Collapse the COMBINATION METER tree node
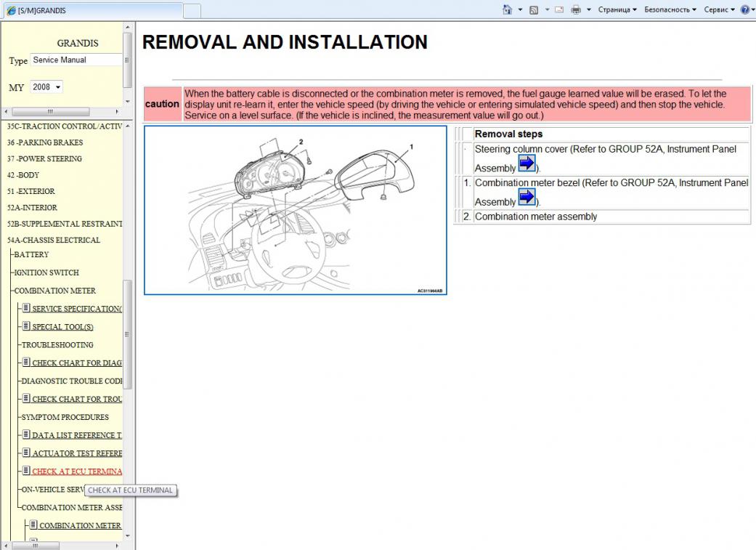 point(55,291)
